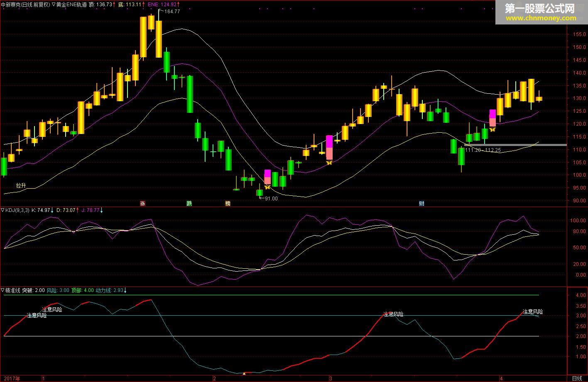Select the 日线 period label
The image size is (588, 382).
(x=577, y=378)
